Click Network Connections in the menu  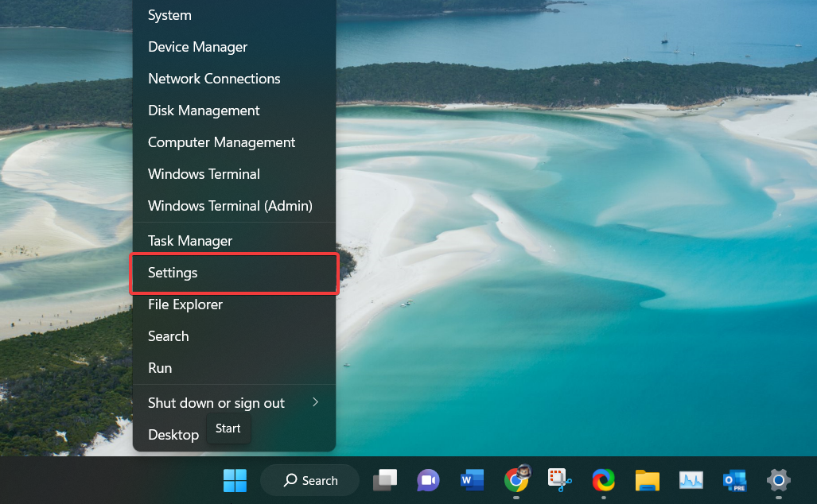coord(214,79)
